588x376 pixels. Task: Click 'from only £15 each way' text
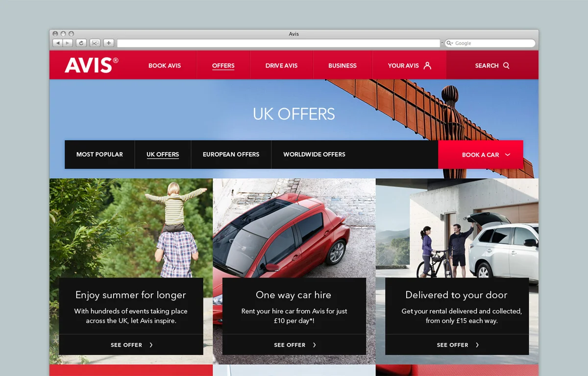[x=462, y=321]
